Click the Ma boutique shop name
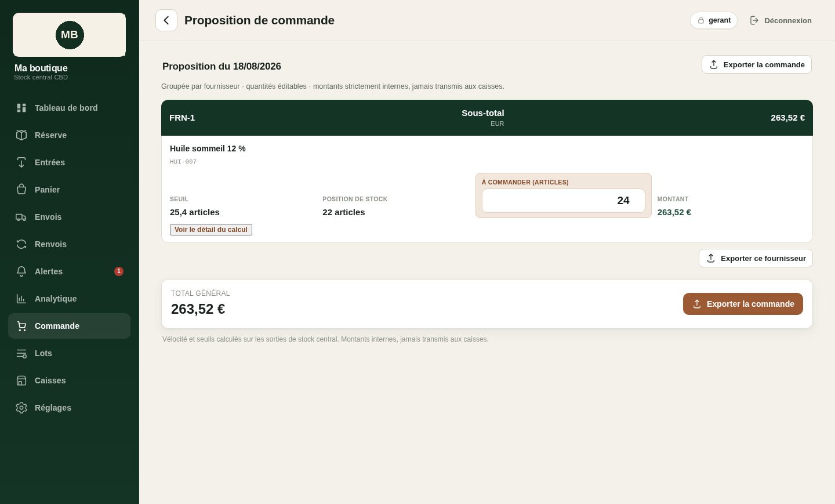 tap(41, 68)
